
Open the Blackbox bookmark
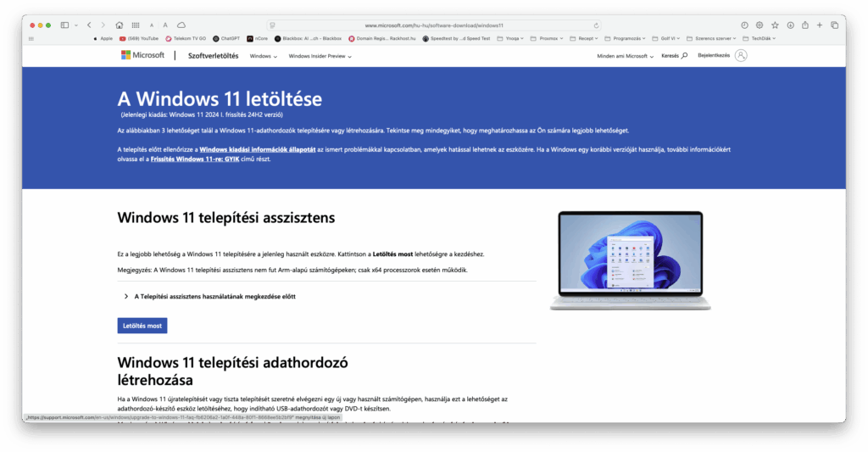(x=309, y=39)
